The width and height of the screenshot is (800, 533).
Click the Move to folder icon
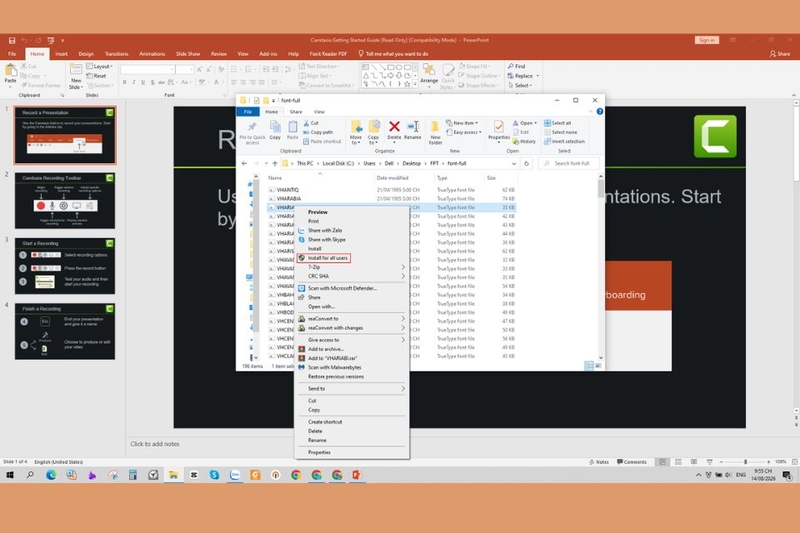click(x=356, y=126)
